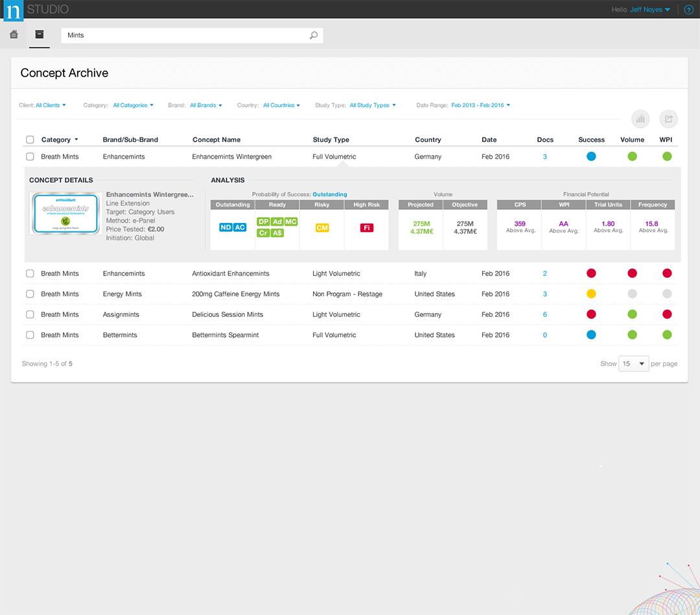Open the All Study Types dropdown
Viewport: 700px width, 615px height.
373,106
